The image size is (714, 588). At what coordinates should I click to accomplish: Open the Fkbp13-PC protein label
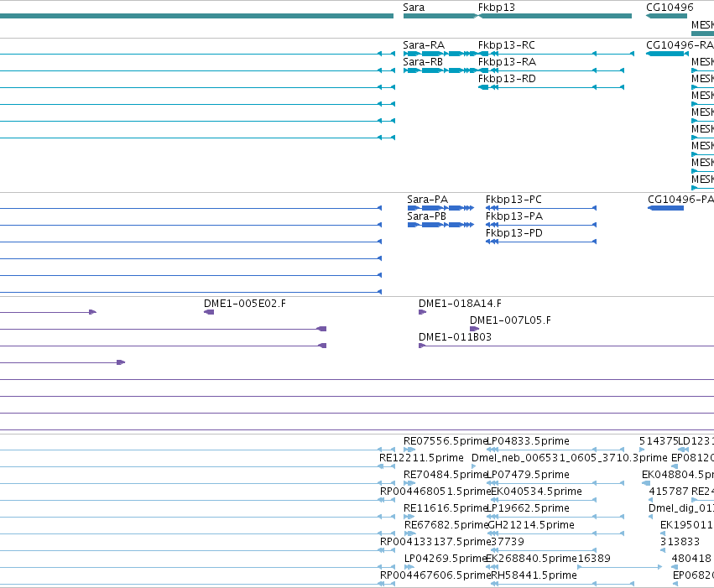click(513, 200)
